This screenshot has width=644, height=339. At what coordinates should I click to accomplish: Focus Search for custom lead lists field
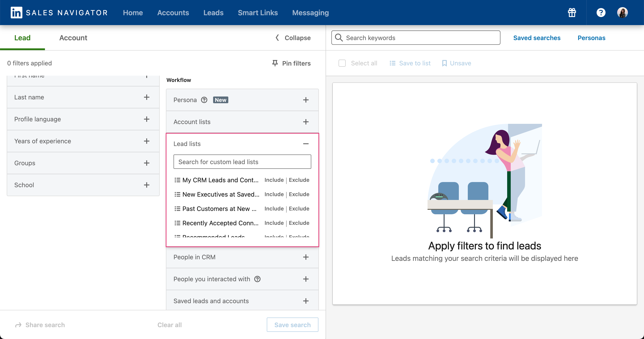[242, 162]
